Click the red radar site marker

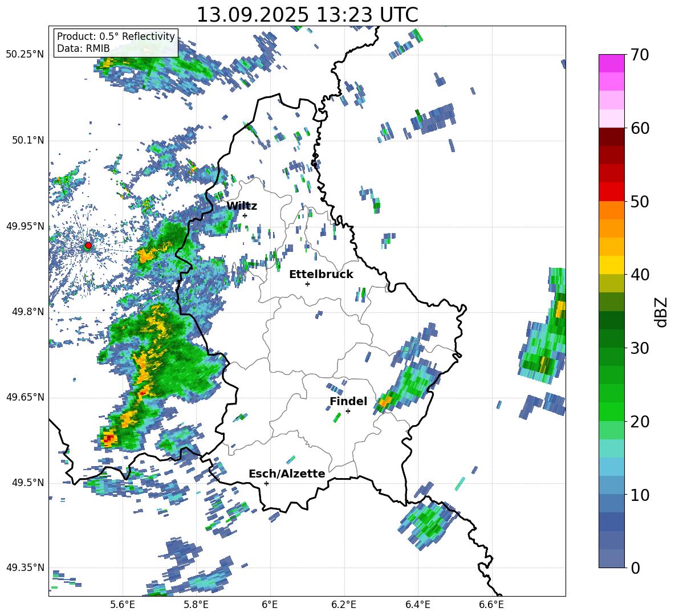click(x=88, y=246)
